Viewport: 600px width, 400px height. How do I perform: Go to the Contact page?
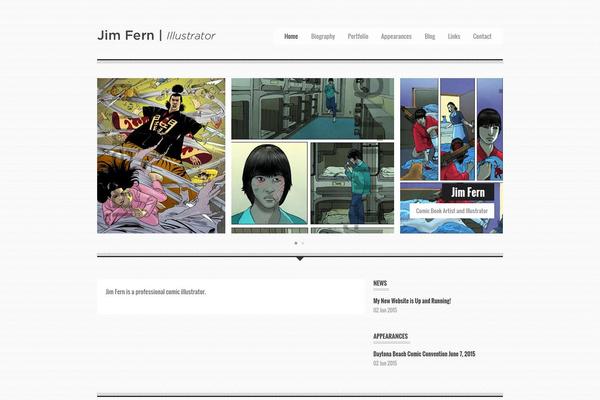[x=482, y=36]
